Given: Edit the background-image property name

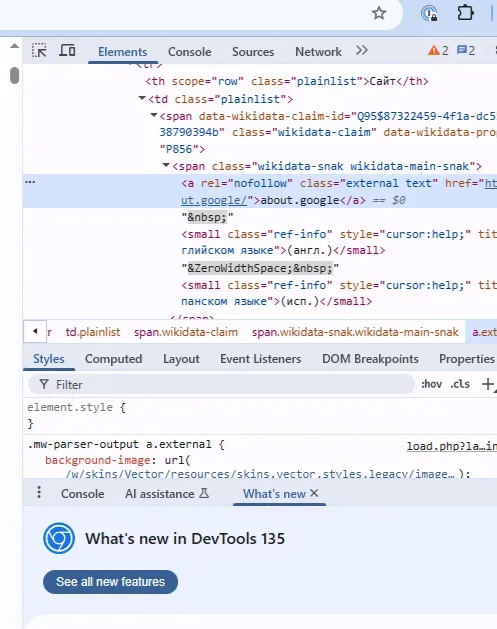Looking at the screenshot, I should pos(97,460).
